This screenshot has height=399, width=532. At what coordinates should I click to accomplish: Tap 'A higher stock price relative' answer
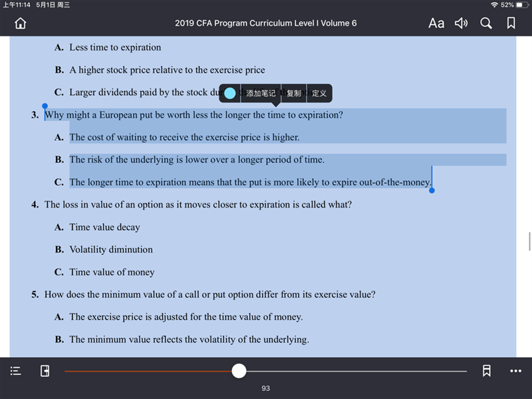tap(168, 70)
